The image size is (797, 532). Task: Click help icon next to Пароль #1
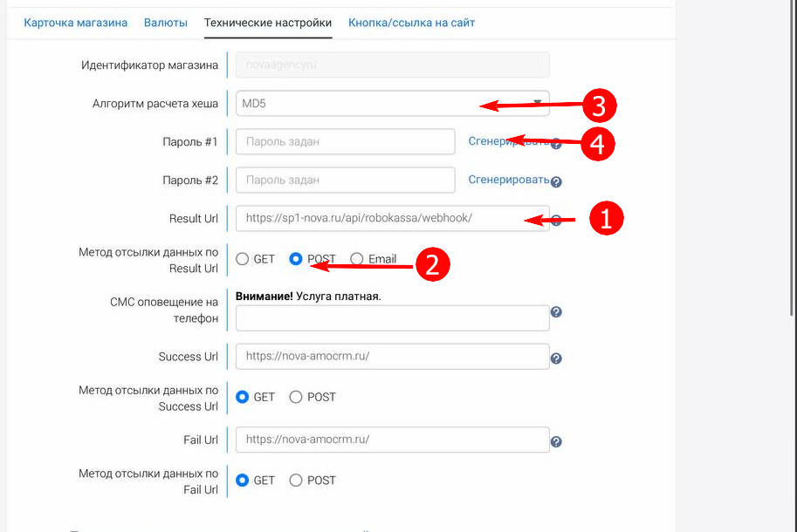[556, 144]
